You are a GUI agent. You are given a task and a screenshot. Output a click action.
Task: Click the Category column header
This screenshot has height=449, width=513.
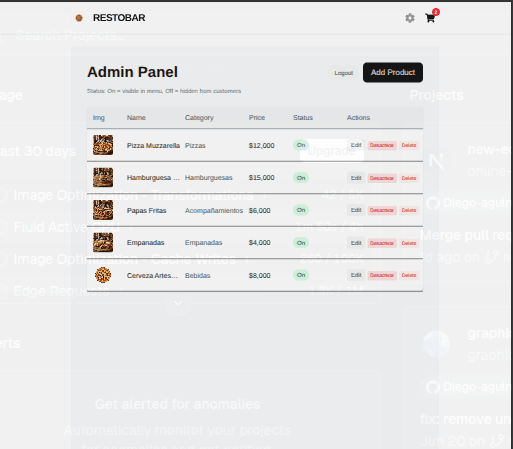199,118
